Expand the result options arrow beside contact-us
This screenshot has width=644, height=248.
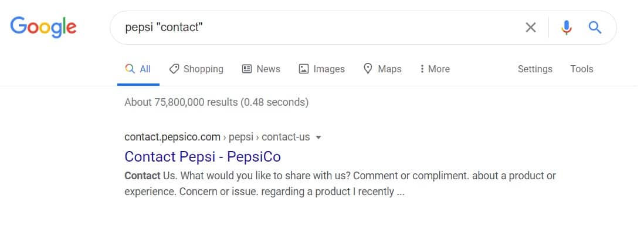pyautogui.click(x=318, y=138)
